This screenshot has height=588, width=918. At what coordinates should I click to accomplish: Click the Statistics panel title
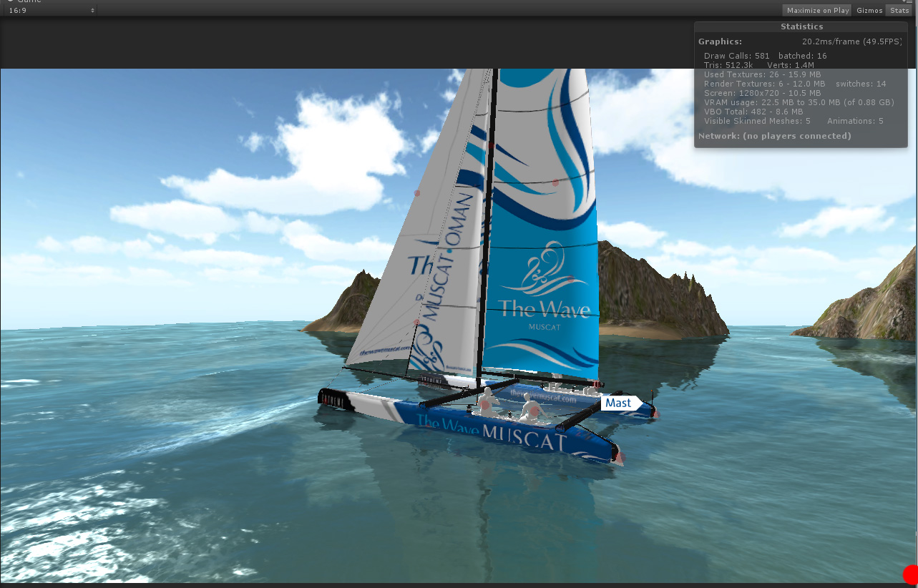click(801, 26)
